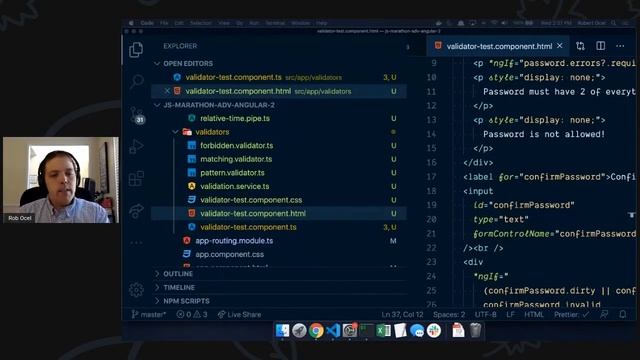Screen dimensions: 640x360
Task: Open validation.service.ts
Action: [279, 186]
